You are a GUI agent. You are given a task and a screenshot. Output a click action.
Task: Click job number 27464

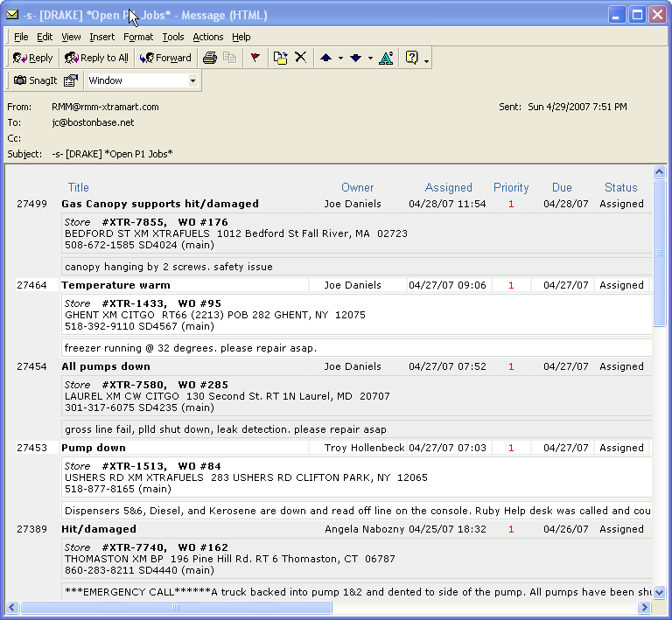pyautogui.click(x=31, y=285)
